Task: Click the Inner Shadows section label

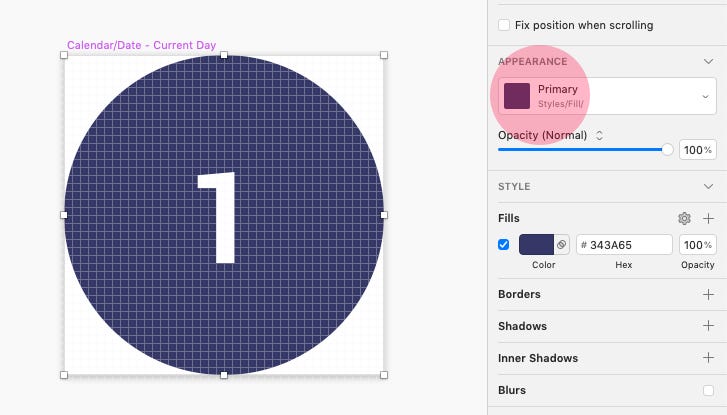Action: 538,358
